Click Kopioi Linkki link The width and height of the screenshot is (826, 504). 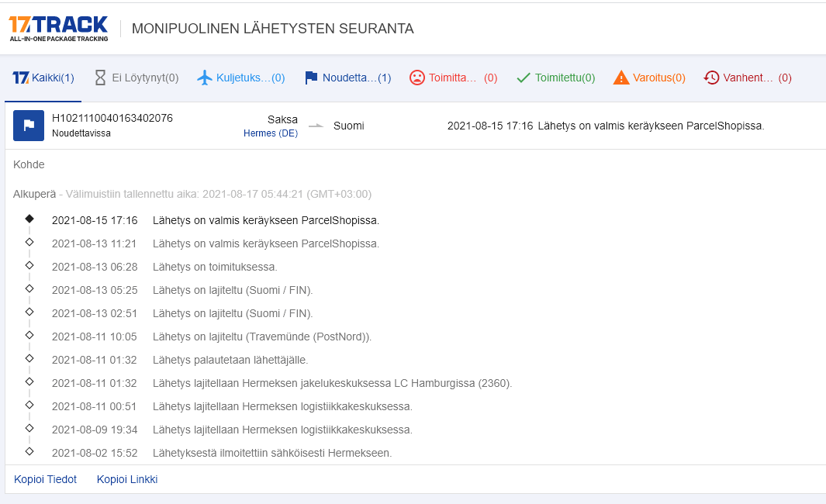click(x=127, y=479)
